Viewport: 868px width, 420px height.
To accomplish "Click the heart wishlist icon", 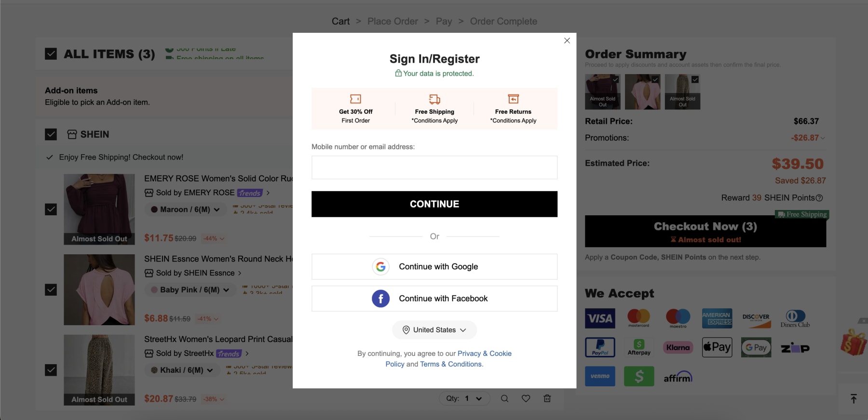I will (x=526, y=399).
